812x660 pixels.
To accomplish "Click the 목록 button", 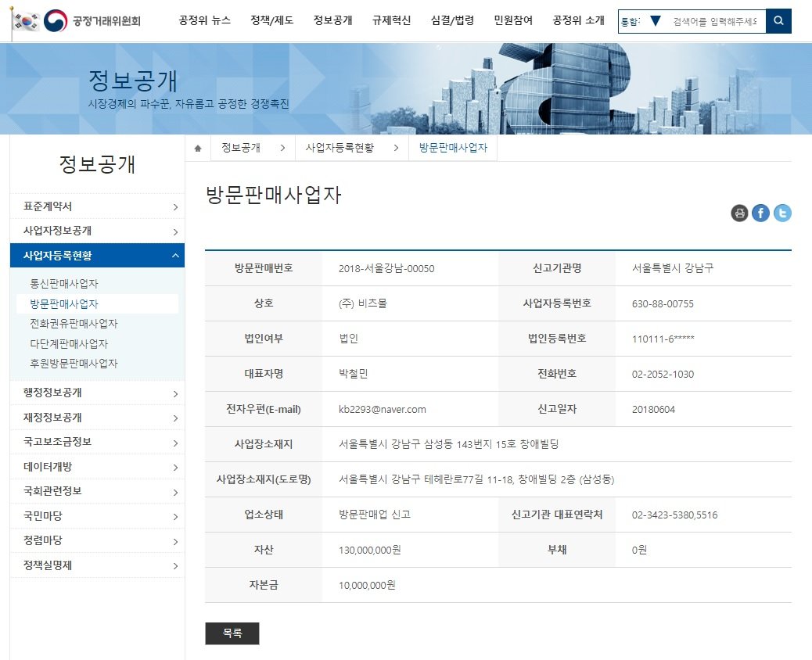I will (232, 633).
